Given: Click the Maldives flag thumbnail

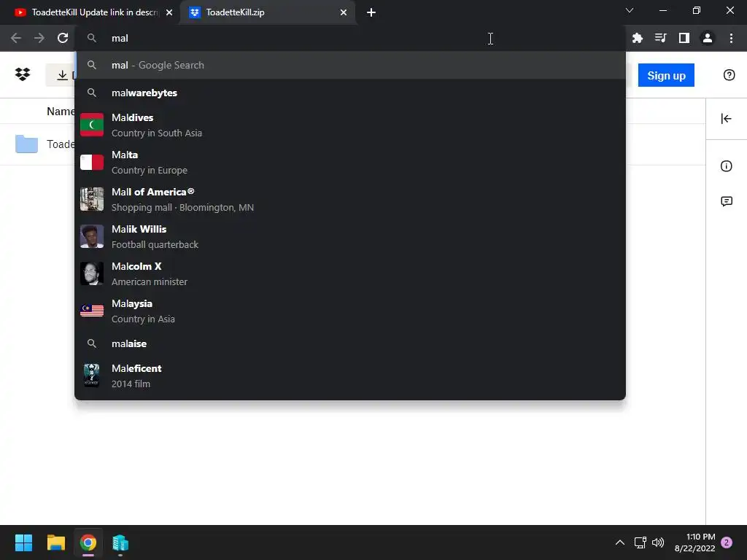Looking at the screenshot, I should coord(91,125).
